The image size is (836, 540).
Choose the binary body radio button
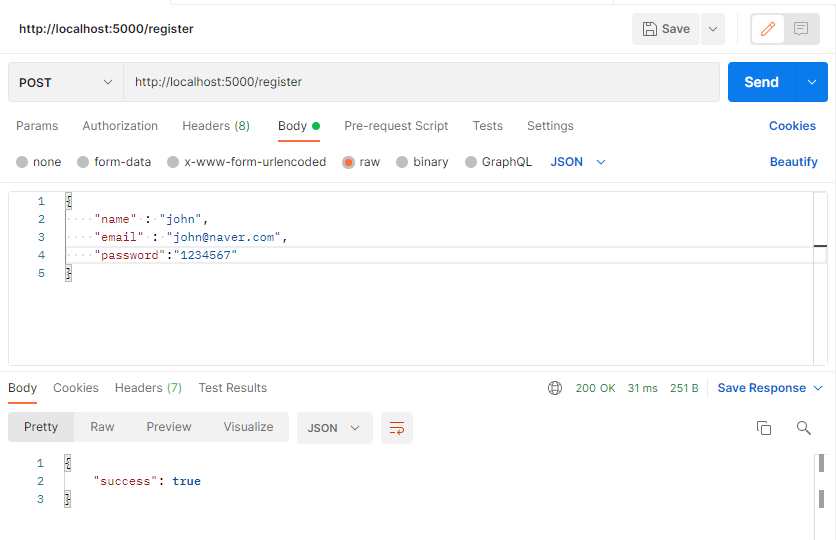(402, 162)
